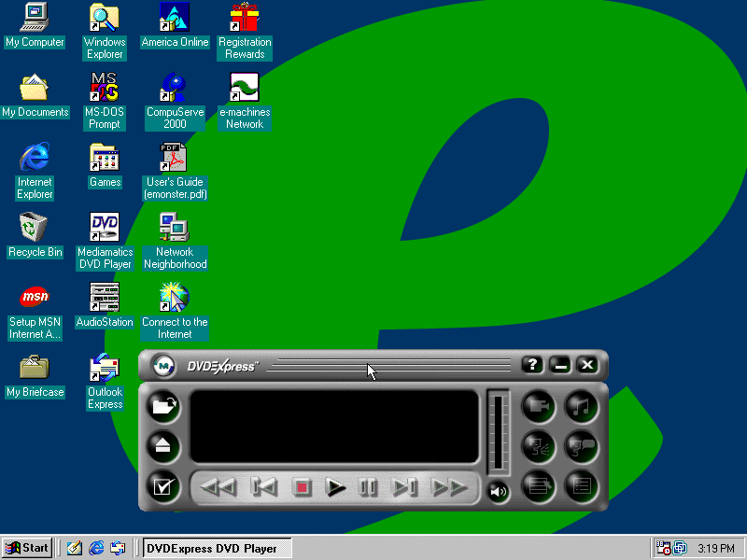747x560 pixels.
Task: Open the DVD Express help question mark
Action: 531,365
